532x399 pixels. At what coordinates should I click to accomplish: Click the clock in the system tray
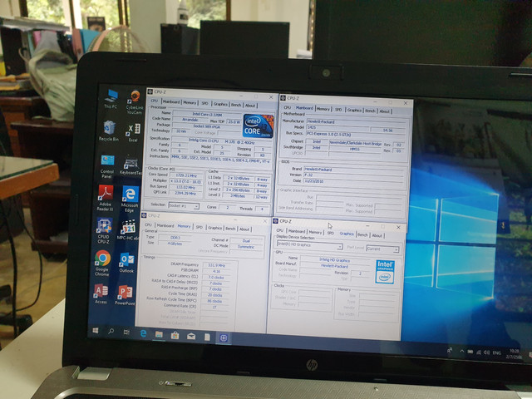515,354
